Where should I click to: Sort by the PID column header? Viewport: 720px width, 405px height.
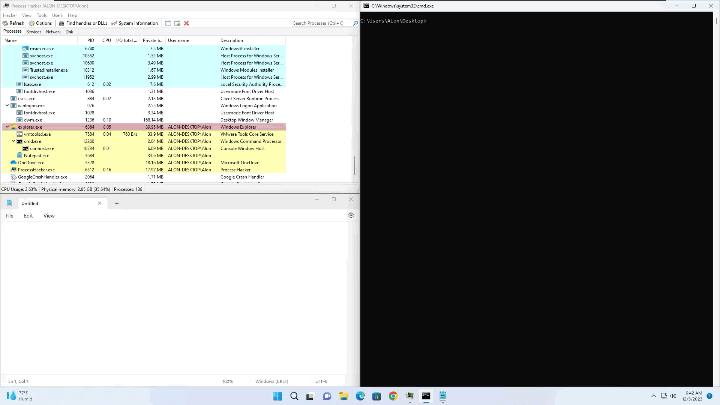coord(86,40)
